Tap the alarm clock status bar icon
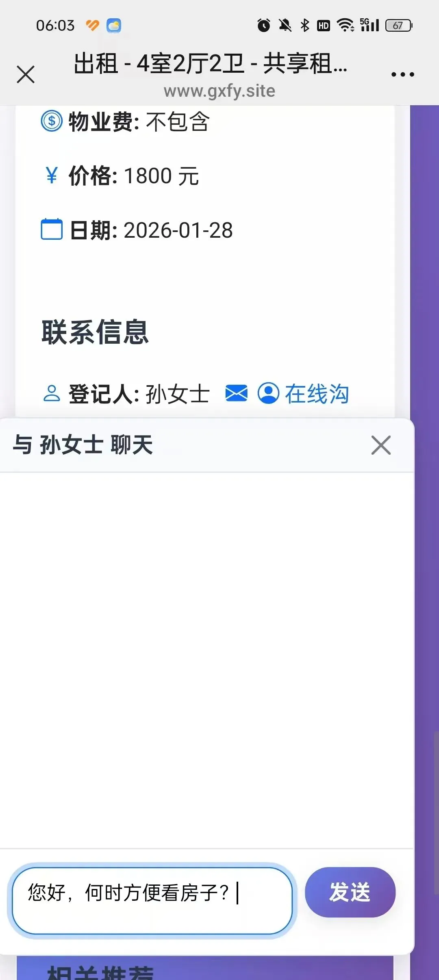The image size is (439, 980). [x=264, y=25]
